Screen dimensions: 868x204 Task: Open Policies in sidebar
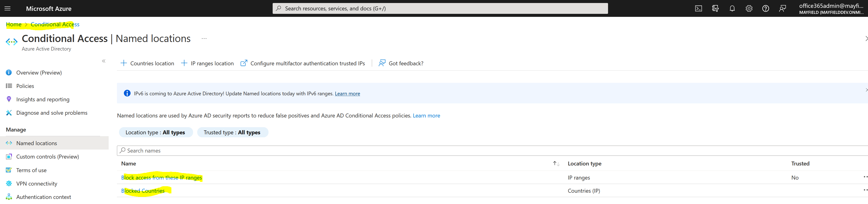click(25, 86)
